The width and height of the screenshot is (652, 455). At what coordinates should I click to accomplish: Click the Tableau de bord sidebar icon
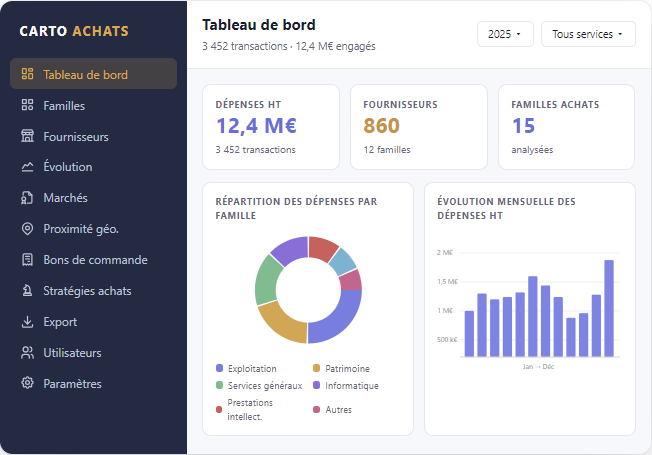[x=27, y=74]
